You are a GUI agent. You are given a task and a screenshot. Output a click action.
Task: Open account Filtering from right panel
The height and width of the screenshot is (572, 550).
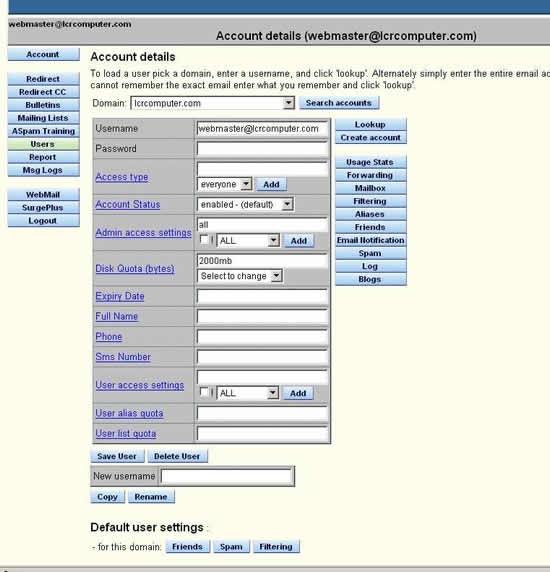click(371, 201)
